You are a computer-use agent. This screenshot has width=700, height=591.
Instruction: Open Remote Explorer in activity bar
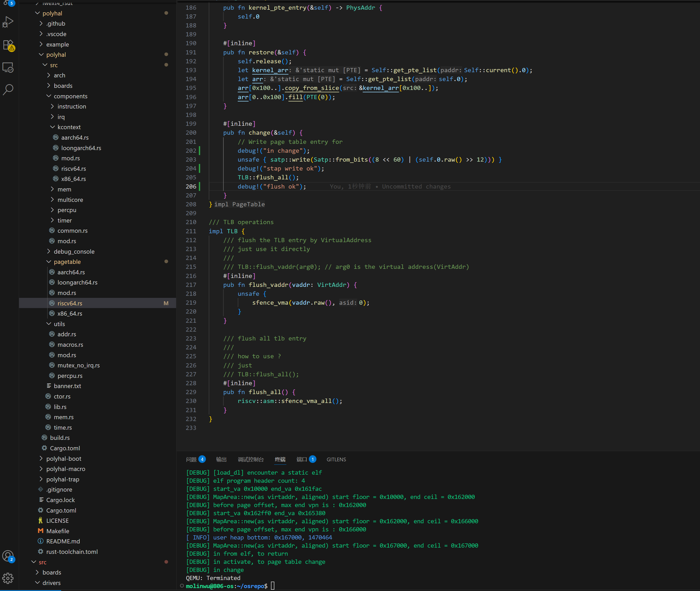[8, 67]
